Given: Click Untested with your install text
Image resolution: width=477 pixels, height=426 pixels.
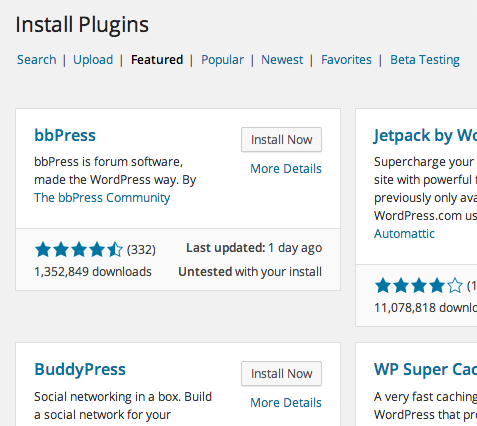Looking at the screenshot, I should [x=250, y=272].
